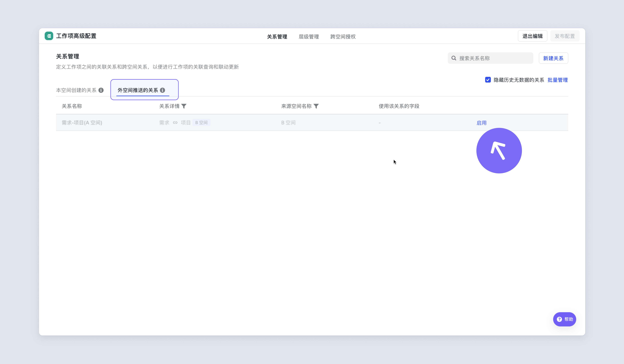This screenshot has width=624, height=364.
Task: Open the 来源空间名称 column filter
Action: pyautogui.click(x=316, y=106)
